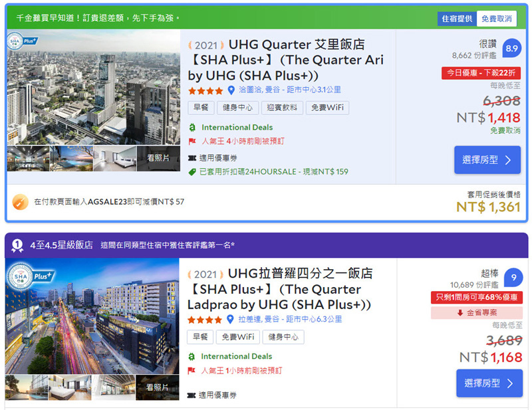Screen dimensions: 532x410
Task: Click the orange AGSALE23 coupon icon
Action: (x=21, y=202)
